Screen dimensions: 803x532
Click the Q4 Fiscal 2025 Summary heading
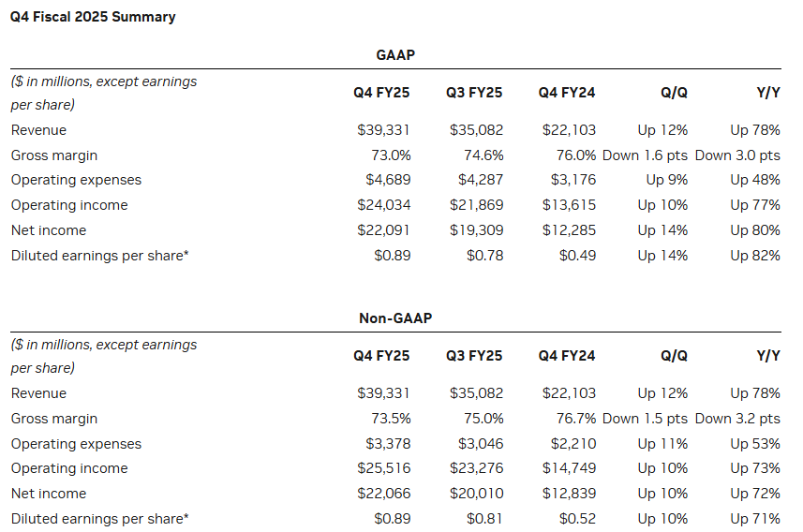(93, 17)
